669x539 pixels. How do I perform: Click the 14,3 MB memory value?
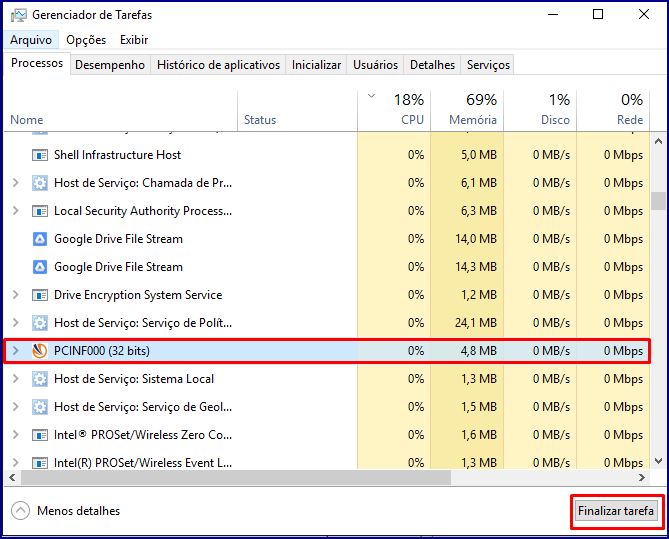tap(476, 267)
